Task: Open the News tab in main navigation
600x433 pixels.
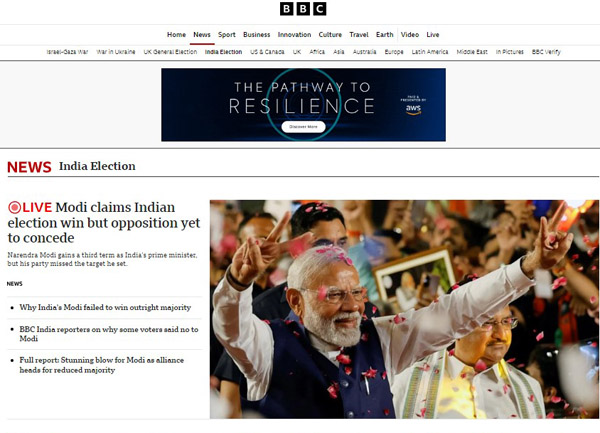Action: pos(202,34)
